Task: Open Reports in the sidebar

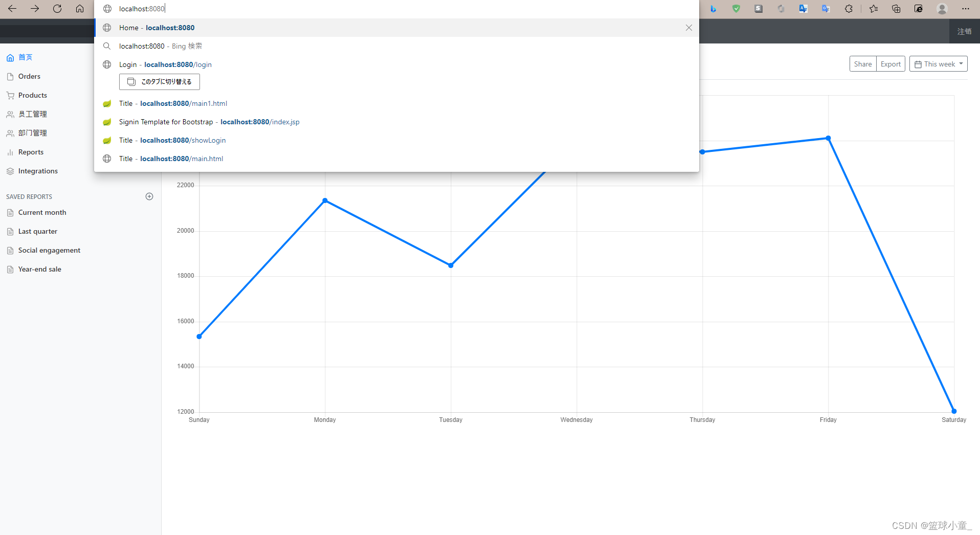Action: [x=31, y=152]
